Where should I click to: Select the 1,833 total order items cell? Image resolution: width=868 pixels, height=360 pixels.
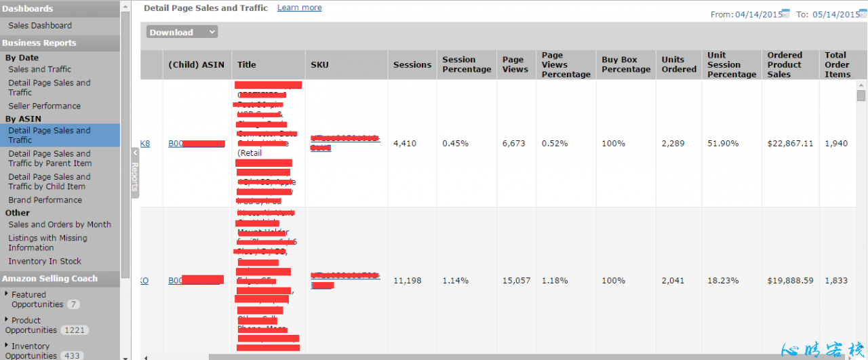pyautogui.click(x=836, y=280)
